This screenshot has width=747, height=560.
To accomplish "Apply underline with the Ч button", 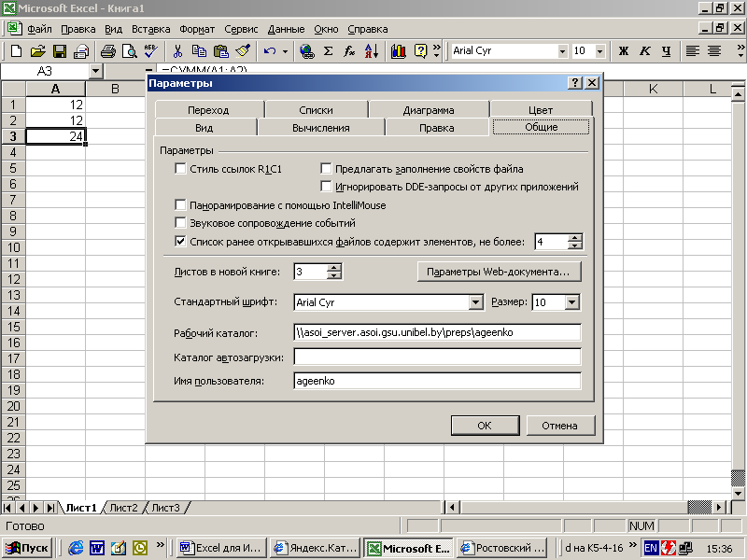I will click(x=667, y=50).
